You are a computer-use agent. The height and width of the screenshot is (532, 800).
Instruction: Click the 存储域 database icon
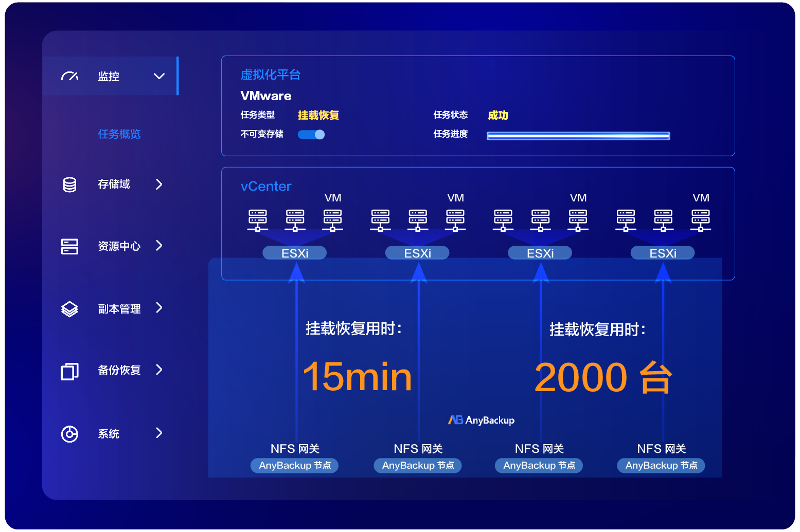(69, 185)
